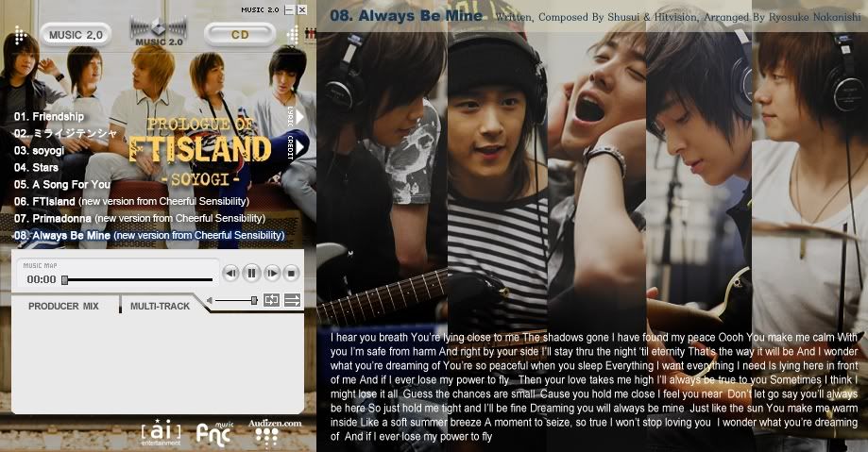Pause the current song
Viewport: 868px width, 452px height.
click(x=251, y=273)
